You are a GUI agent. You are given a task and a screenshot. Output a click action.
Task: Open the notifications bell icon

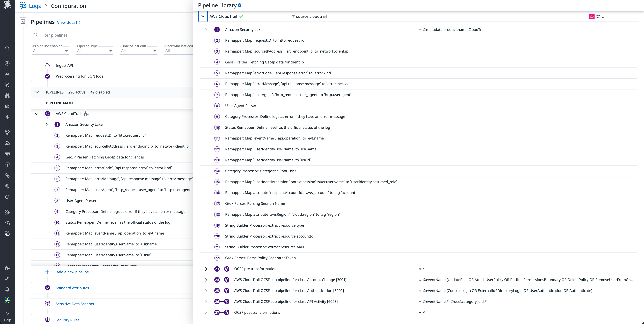point(7,289)
